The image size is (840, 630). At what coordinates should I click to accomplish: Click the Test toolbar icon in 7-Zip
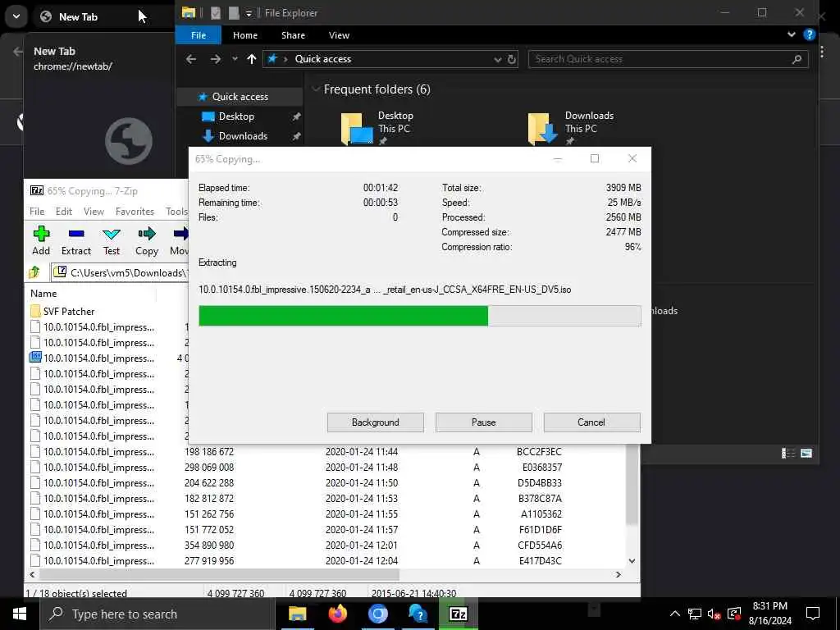coord(112,240)
